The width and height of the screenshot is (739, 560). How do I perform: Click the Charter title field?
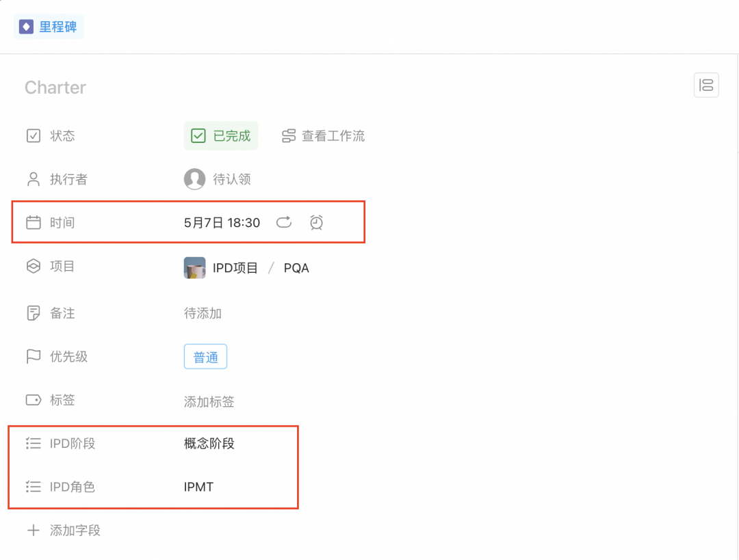[55, 88]
